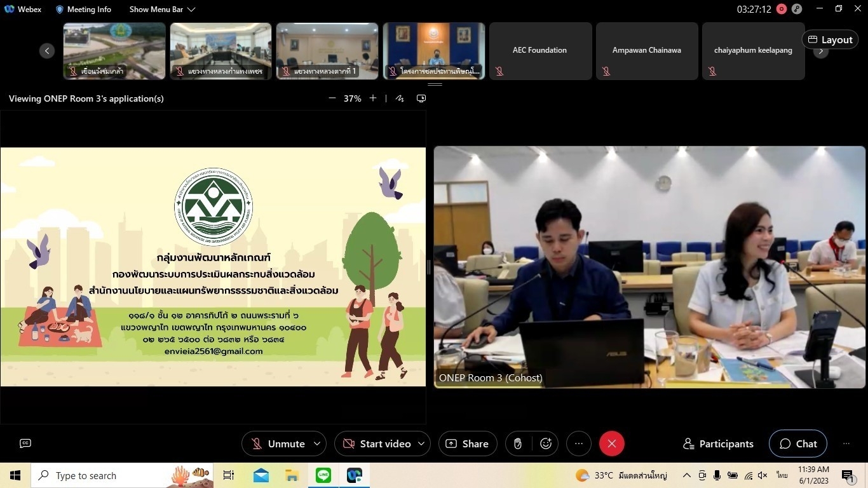Click the red leave meeting button
This screenshot has width=868, height=488.
[x=611, y=444]
